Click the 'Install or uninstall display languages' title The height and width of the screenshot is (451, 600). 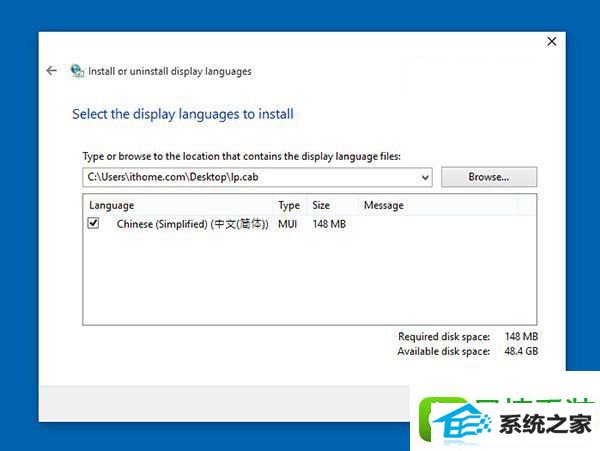point(170,72)
